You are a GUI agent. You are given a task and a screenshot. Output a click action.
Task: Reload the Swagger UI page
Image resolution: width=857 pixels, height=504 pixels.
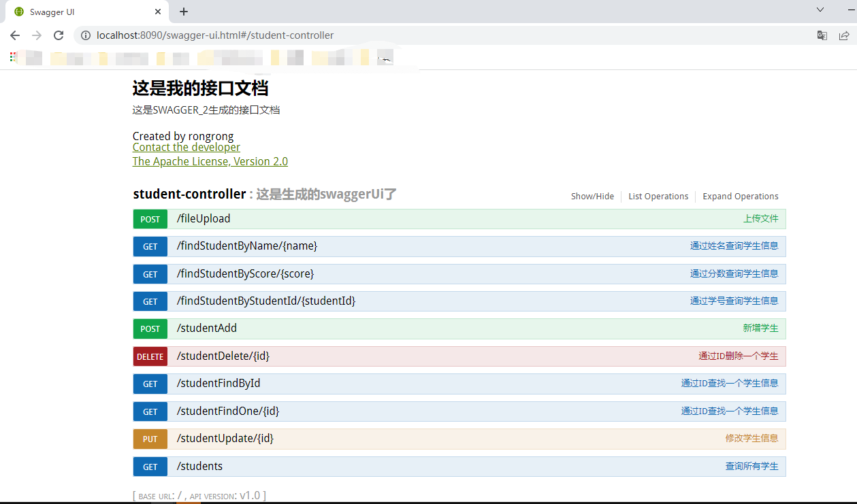59,35
